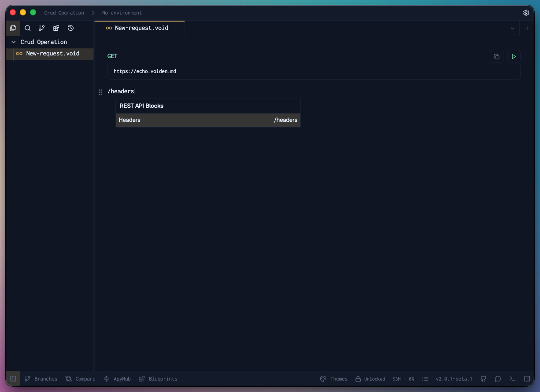This screenshot has height=392, width=540.
Task: Open Branches in the status bar
Action: pos(41,379)
